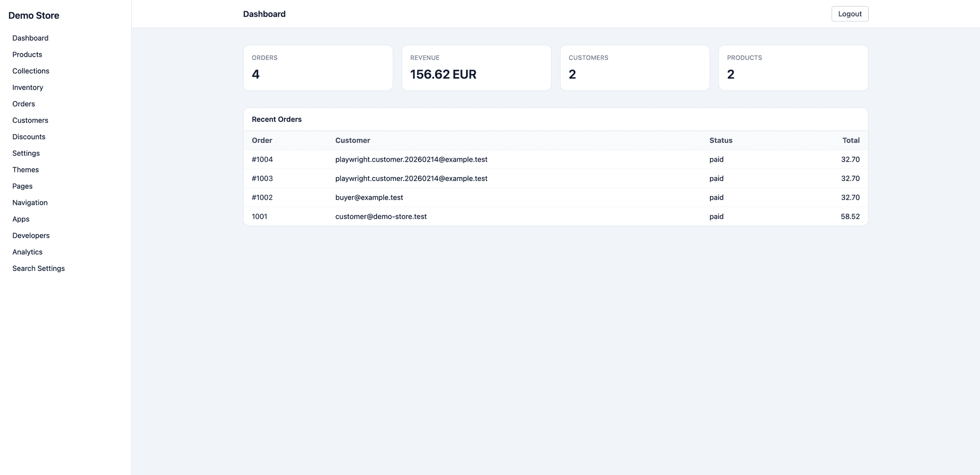Click the Demo Store title

34,15
